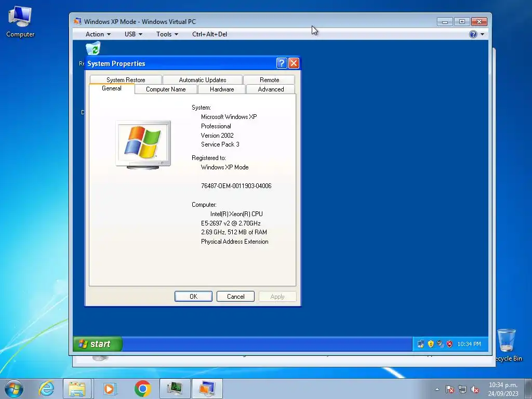
Task: Select Windows Virtual PC taskbar button
Action: [207, 389]
